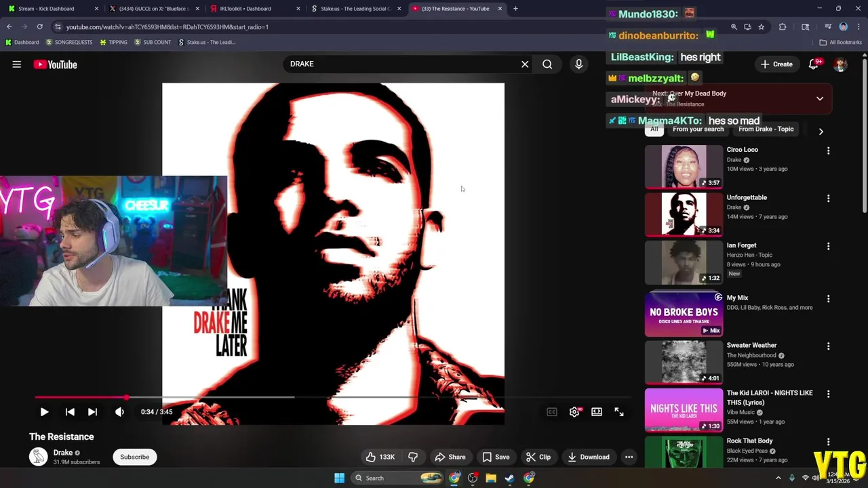This screenshot has height=488, width=868.
Task: Expand the Mix playlist panel chevron
Action: click(820, 99)
